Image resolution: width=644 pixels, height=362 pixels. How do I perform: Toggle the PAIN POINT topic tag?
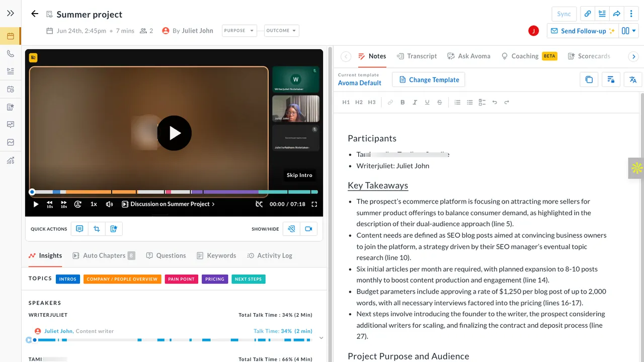(181, 279)
